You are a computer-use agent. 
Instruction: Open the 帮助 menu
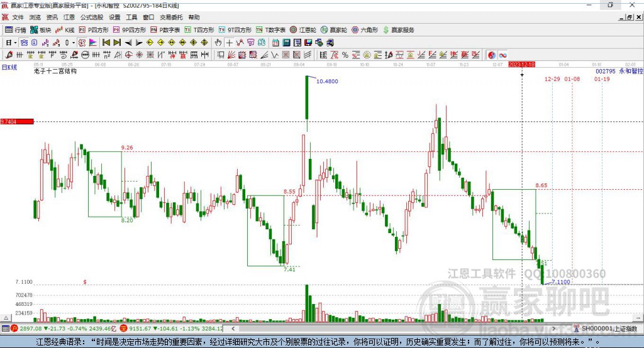[x=194, y=17]
